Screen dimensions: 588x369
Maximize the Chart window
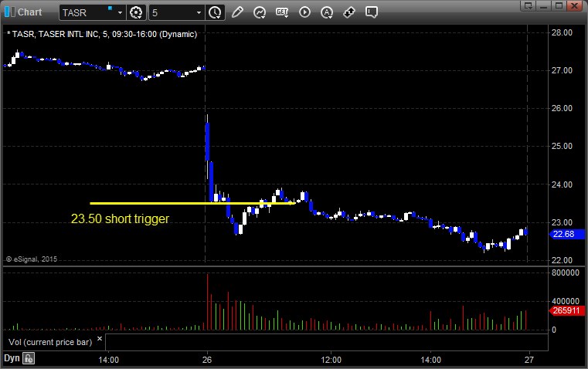pos(559,5)
